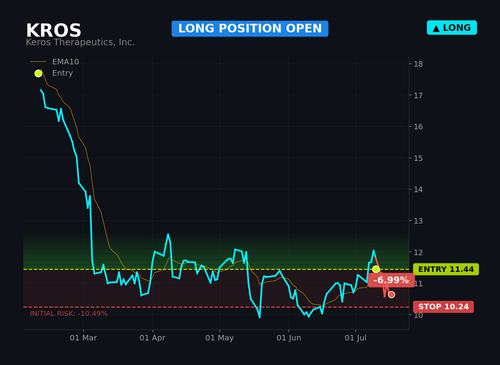Click the yellow entry point marker on chart

point(376,269)
